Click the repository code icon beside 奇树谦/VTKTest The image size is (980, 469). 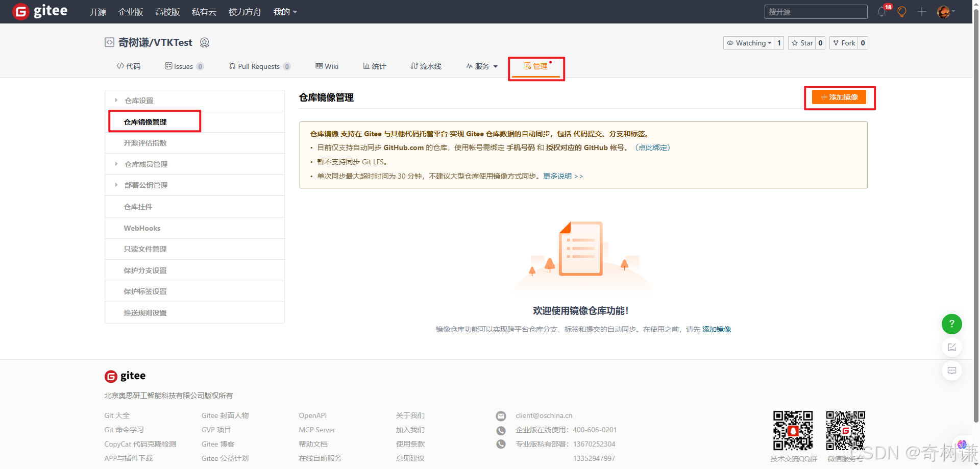(109, 42)
